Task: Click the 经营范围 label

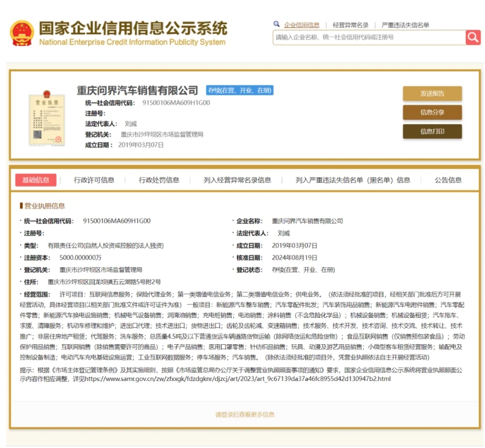Action: pyautogui.click(x=37, y=294)
